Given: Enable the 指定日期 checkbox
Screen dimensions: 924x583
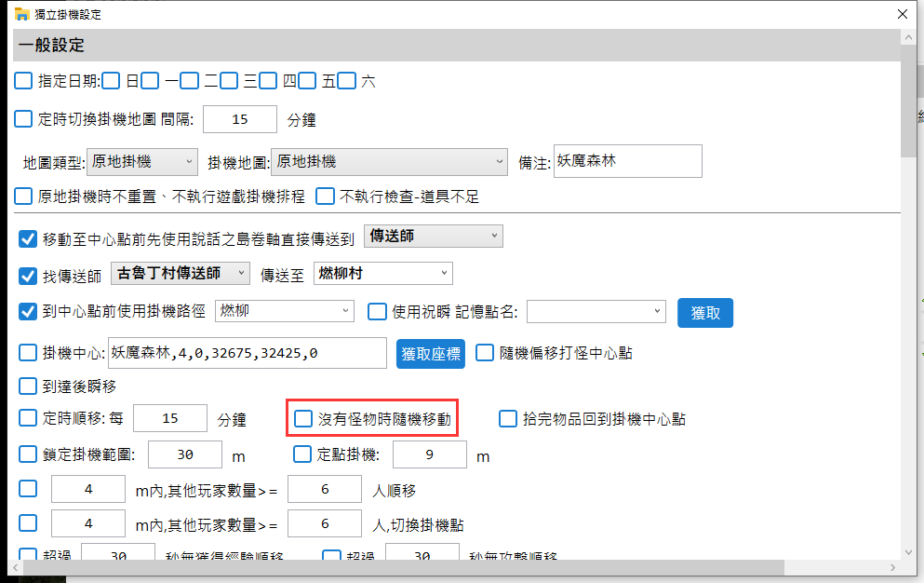Looking at the screenshot, I should tap(23, 81).
